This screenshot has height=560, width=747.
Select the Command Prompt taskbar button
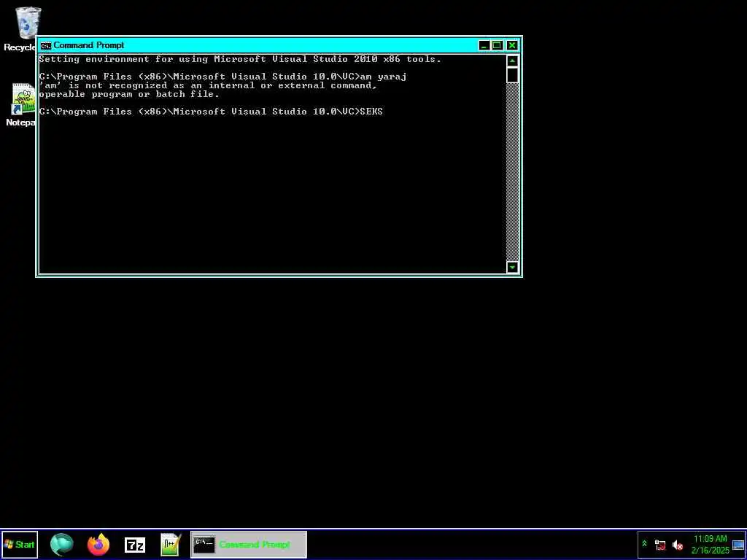coord(249,544)
